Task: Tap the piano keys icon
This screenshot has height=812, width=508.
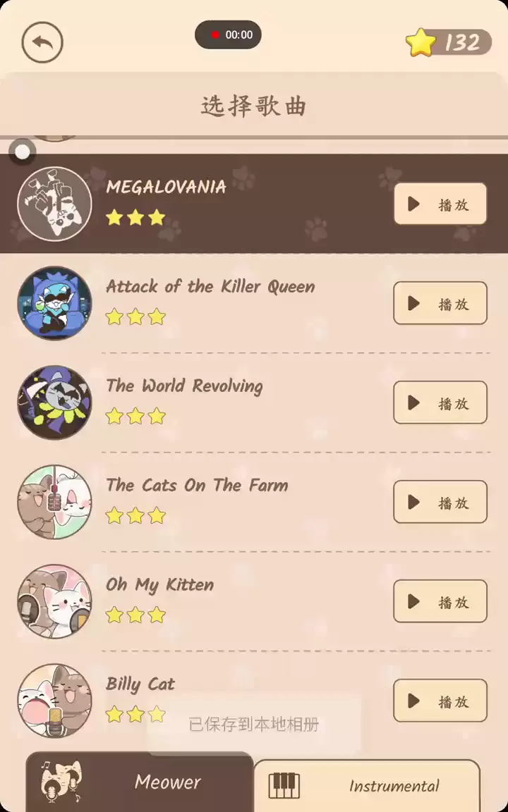Action: [284, 786]
